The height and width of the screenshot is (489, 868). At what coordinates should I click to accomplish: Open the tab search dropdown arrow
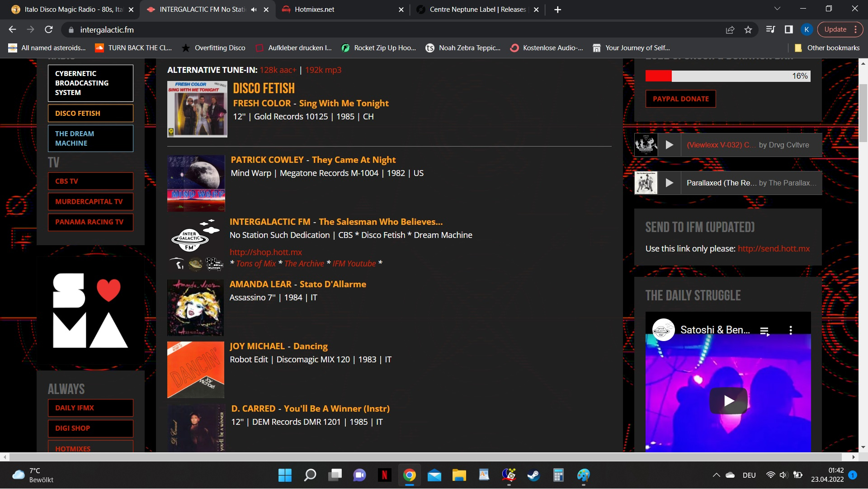tap(777, 9)
